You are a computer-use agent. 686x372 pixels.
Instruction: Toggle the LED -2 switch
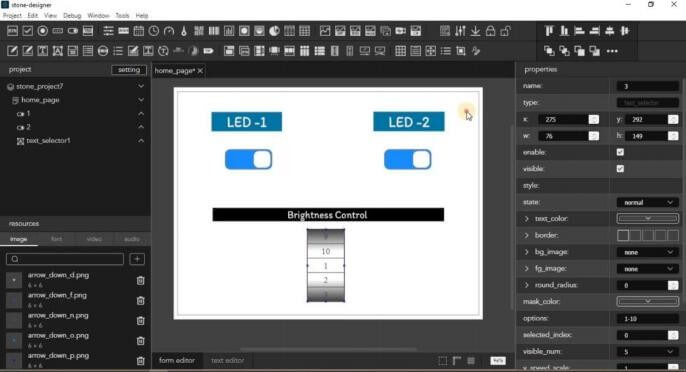[408, 159]
